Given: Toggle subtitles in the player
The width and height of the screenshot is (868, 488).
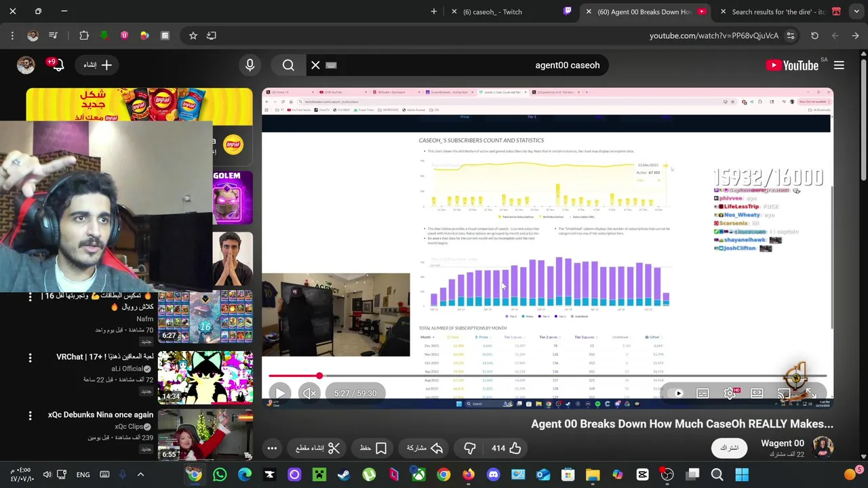Looking at the screenshot, I should point(703,393).
